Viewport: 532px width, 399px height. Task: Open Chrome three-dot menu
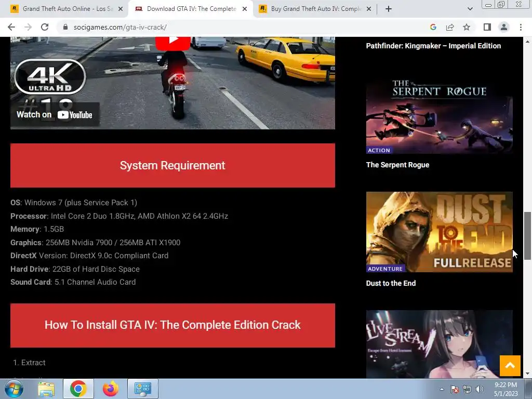521,27
